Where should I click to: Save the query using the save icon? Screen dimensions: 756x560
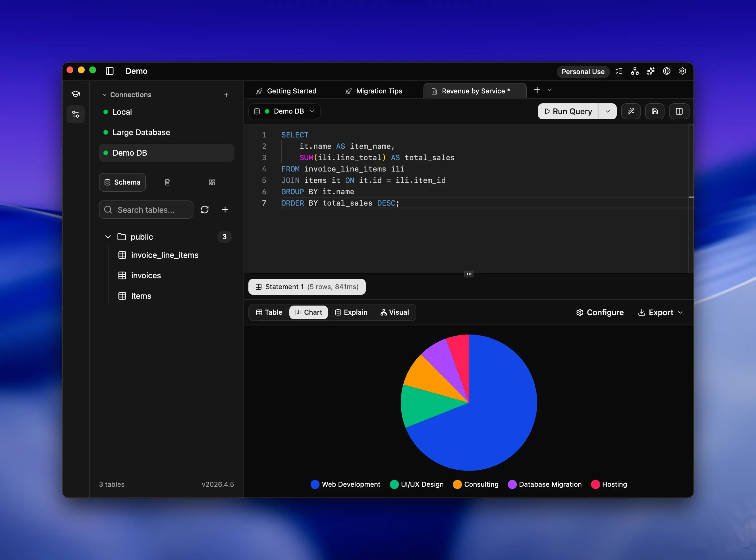655,111
